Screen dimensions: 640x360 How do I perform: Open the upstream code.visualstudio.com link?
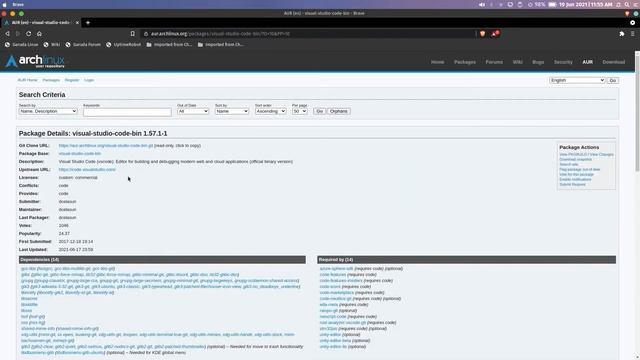87,169
